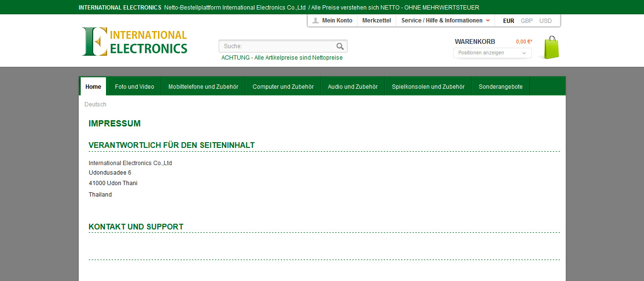644x281 pixels.
Task: Click the International Electronics Co.,Ltd address line
Action: point(130,163)
